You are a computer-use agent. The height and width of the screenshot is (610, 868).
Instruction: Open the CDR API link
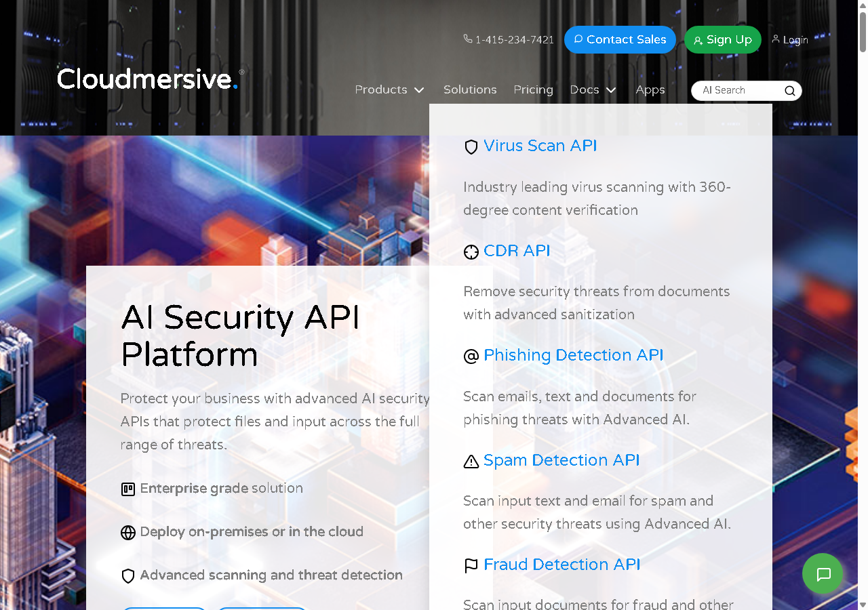(x=517, y=251)
